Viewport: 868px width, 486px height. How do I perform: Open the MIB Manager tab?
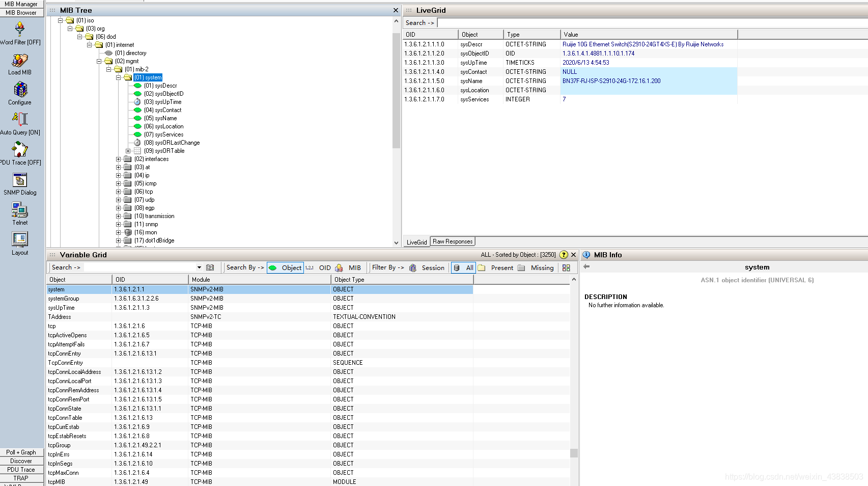pyautogui.click(x=21, y=4)
